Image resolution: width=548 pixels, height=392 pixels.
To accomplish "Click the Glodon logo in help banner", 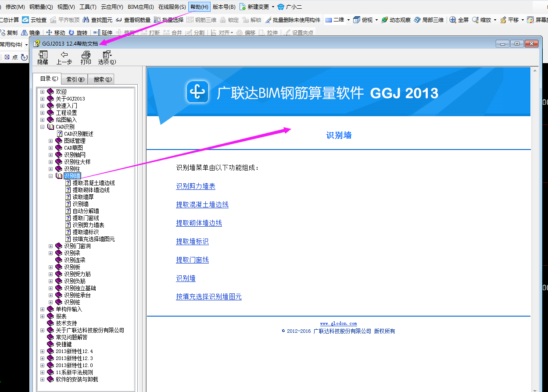I will click(x=197, y=92).
